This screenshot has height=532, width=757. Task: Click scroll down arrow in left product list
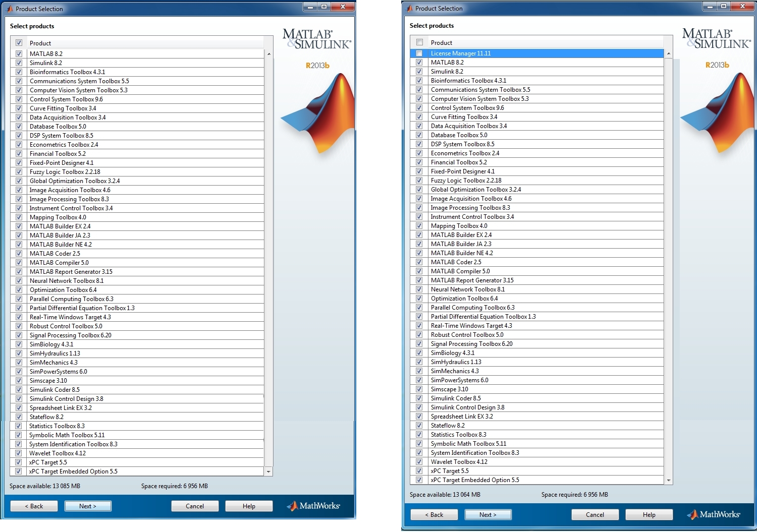click(x=268, y=471)
